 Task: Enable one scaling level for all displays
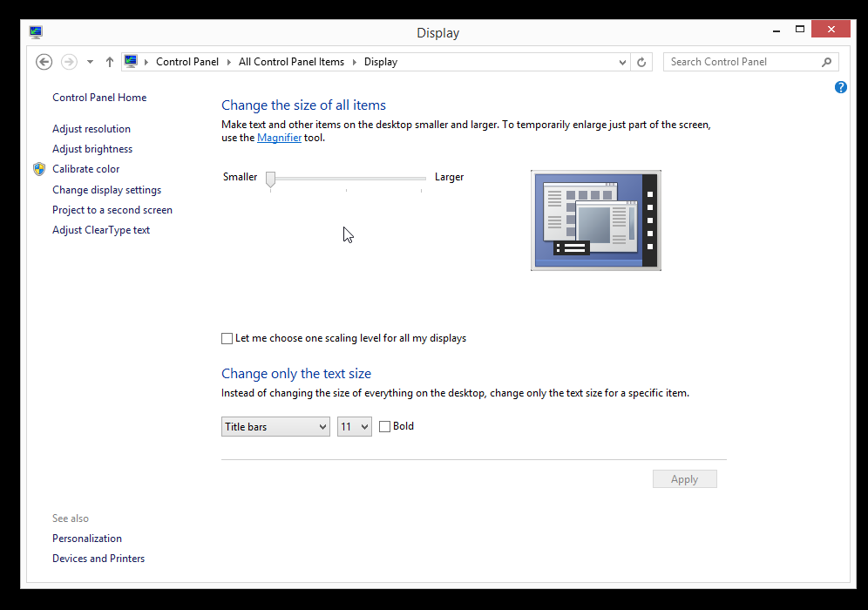[x=227, y=338]
